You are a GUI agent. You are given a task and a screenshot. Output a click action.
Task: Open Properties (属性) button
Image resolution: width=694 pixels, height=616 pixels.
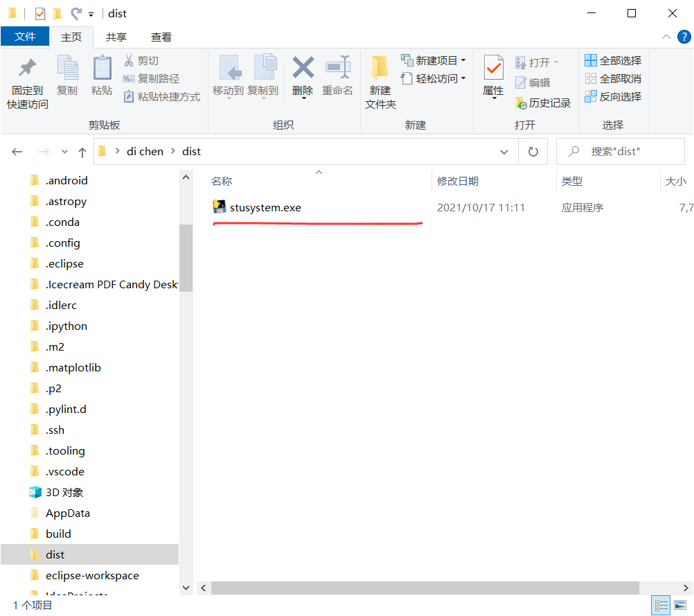493,77
